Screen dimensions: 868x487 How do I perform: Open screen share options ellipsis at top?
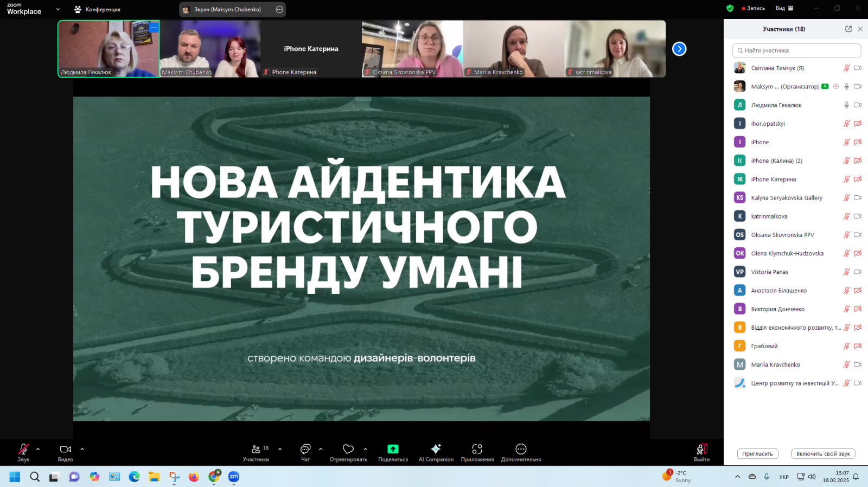point(279,9)
